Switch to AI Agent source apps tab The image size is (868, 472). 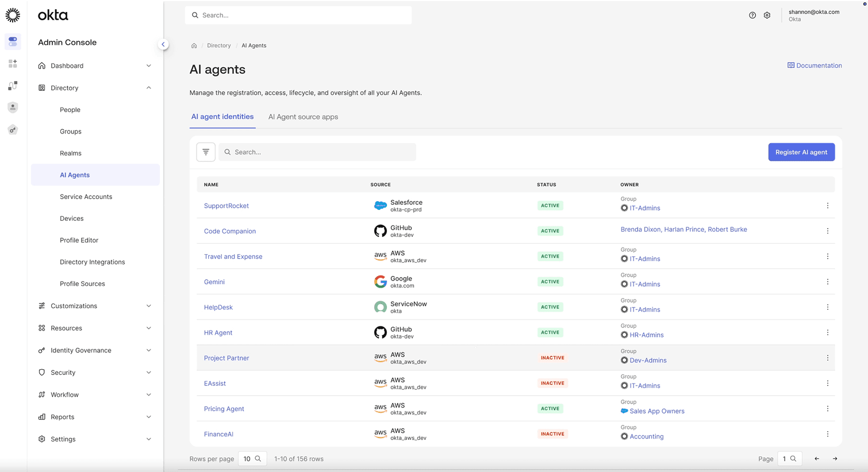coord(303,117)
